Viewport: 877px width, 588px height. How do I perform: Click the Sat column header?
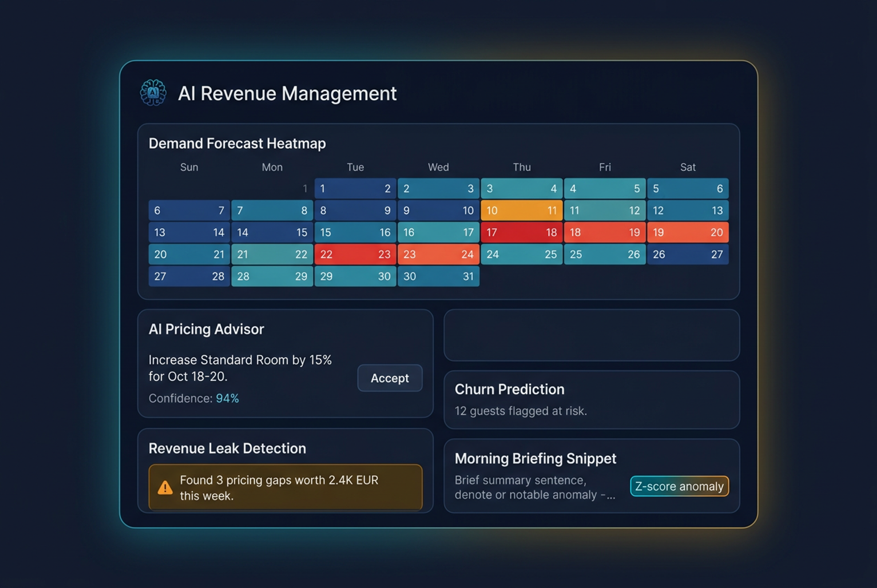(x=687, y=167)
